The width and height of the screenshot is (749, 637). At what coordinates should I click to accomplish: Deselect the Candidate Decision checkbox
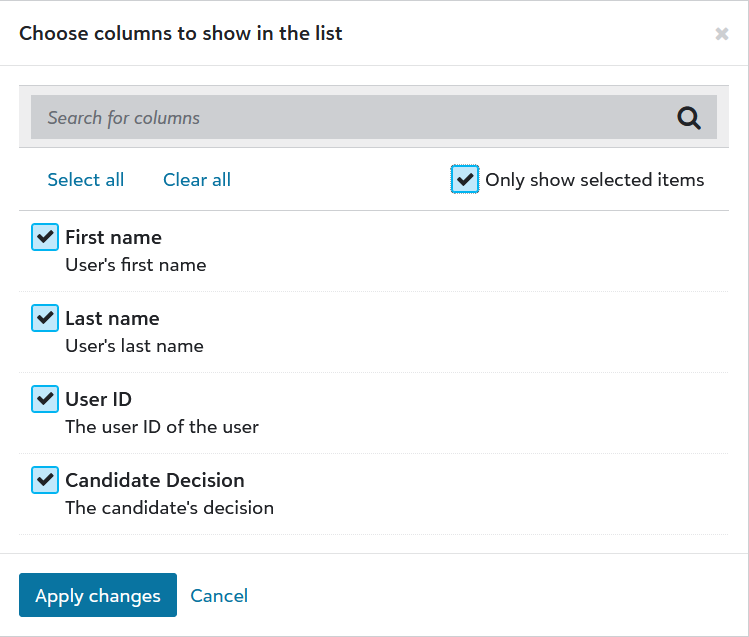coord(45,480)
